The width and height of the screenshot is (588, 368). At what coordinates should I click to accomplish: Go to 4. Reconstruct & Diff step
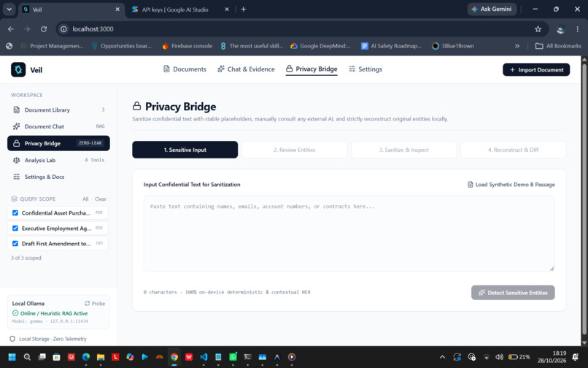click(514, 150)
